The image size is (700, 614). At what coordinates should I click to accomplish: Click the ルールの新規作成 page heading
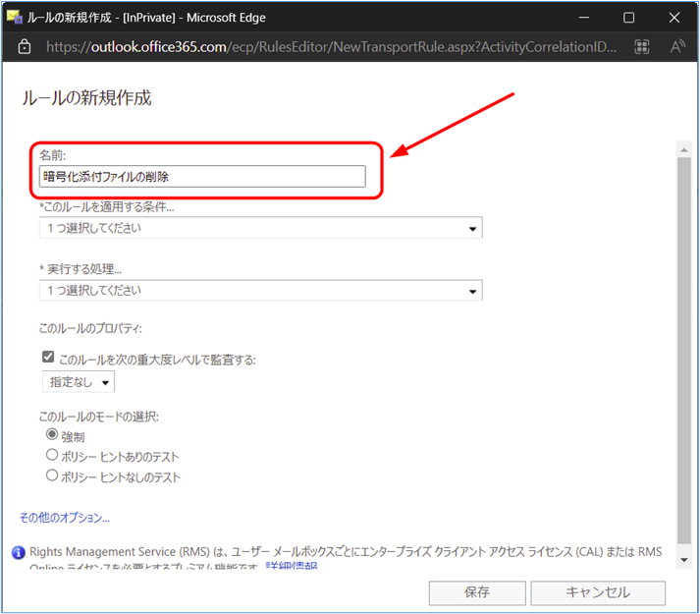[87, 97]
